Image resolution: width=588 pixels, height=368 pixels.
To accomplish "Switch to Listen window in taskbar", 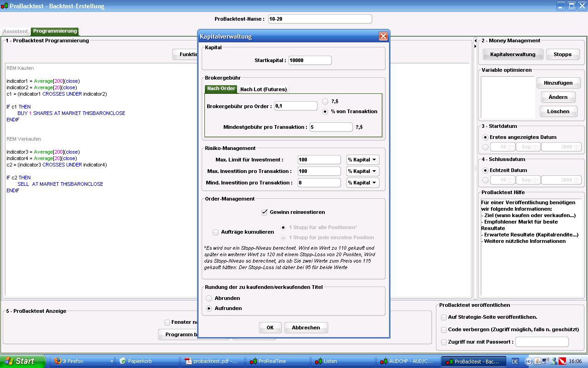I will (342, 361).
